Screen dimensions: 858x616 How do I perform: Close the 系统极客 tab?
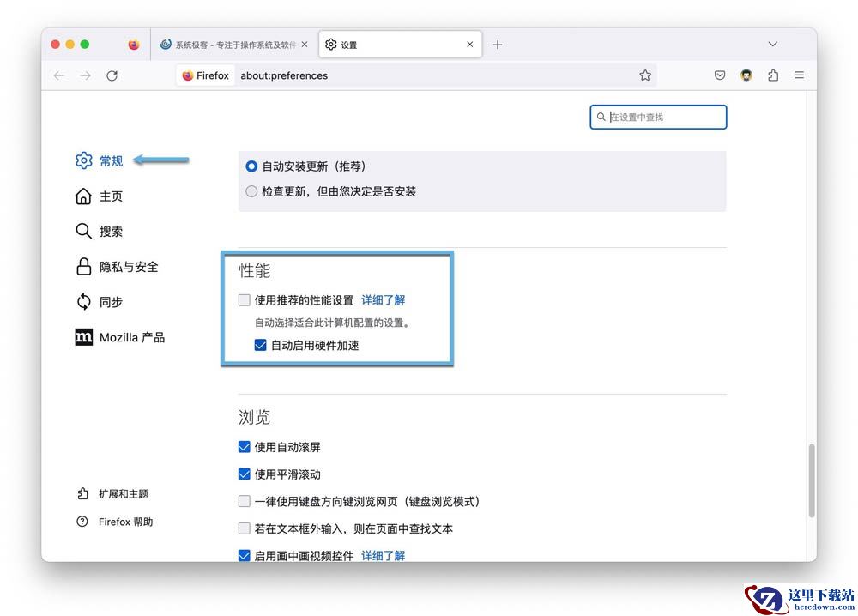[305, 45]
